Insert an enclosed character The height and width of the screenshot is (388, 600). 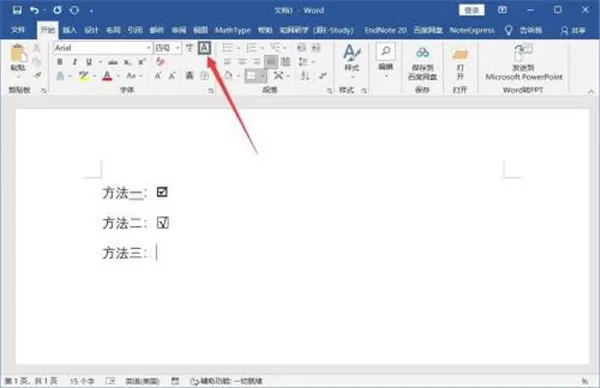[204, 75]
